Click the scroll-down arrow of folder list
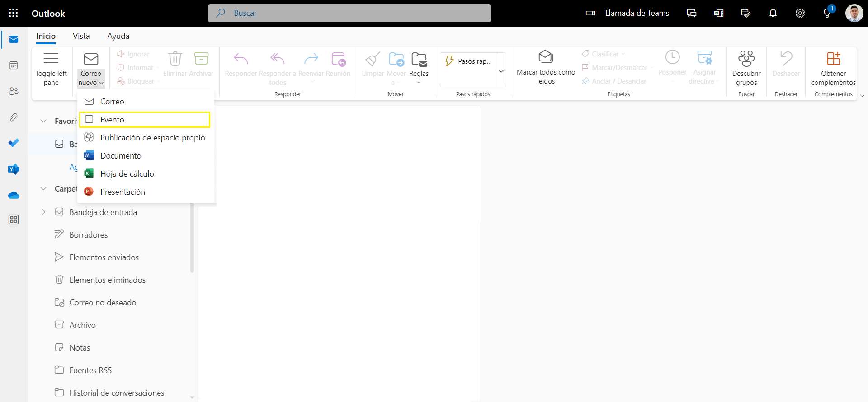The height and width of the screenshot is (402, 868). 192,397
